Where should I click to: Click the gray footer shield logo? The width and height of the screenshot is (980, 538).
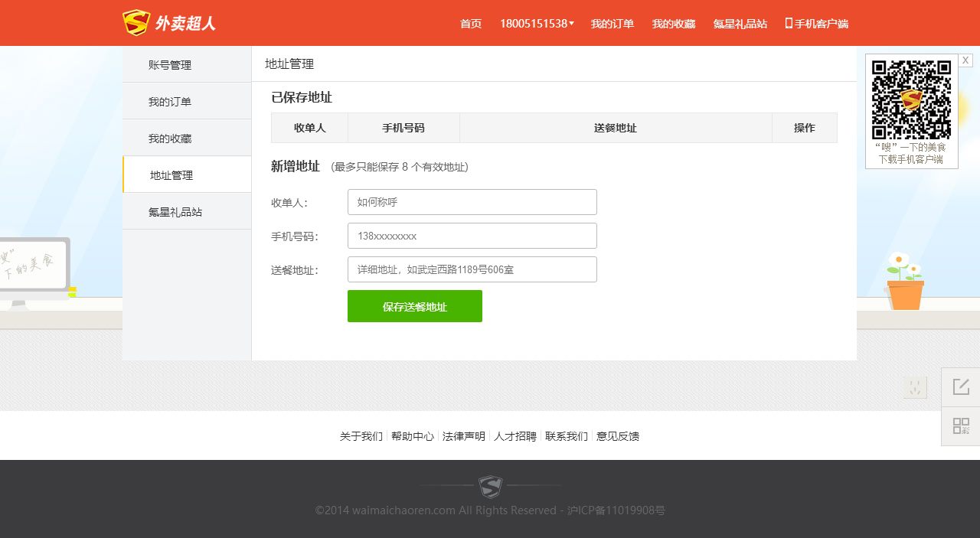click(x=490, y=486)
